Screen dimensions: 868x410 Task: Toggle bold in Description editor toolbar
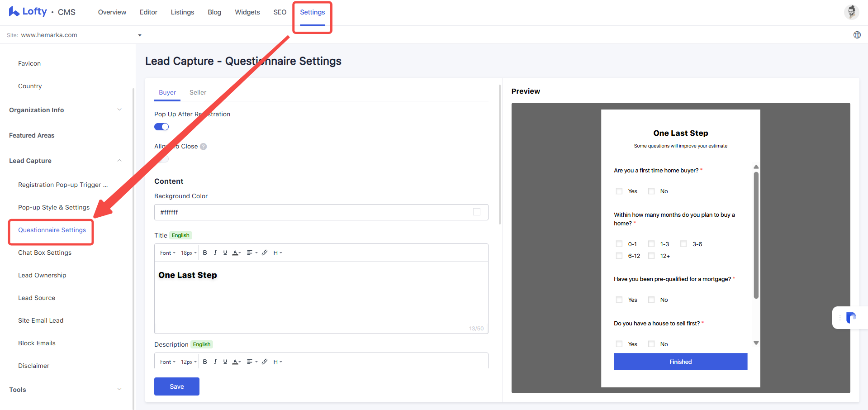(x=205, y=362)
